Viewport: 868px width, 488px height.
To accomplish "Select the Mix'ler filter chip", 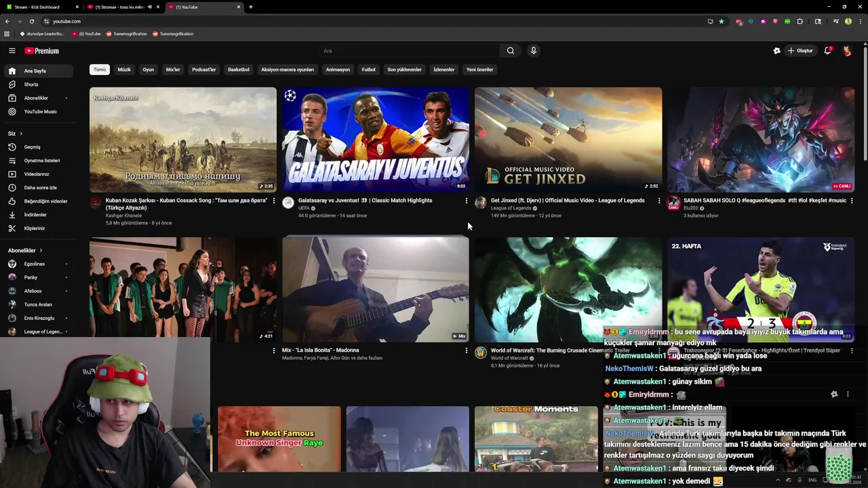I will coord(173,69).
